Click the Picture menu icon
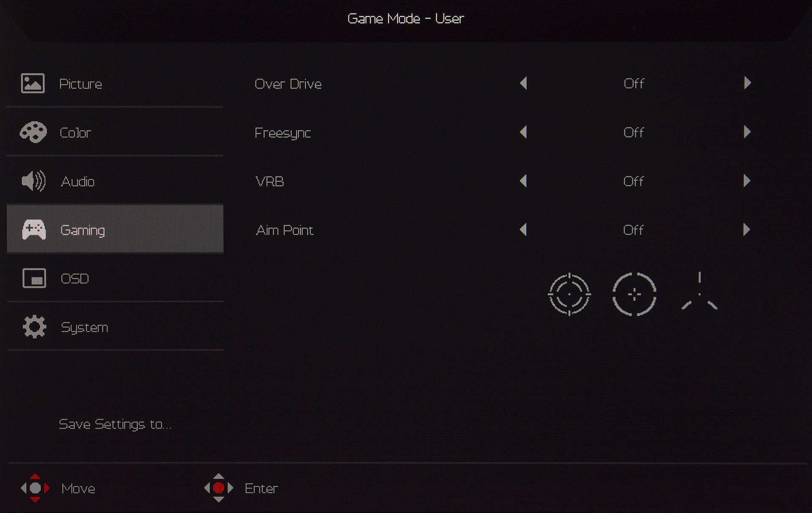Screen dimensions: 812x513 [33, 83]
